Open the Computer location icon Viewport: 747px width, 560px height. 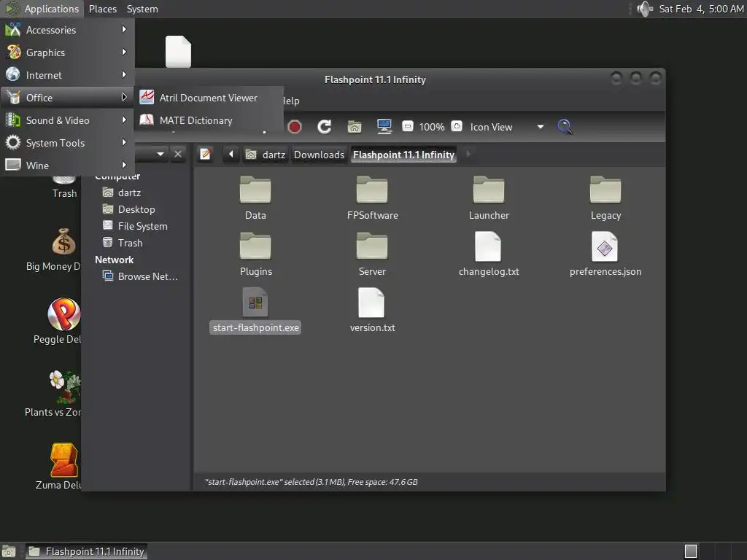click(384, 127)
